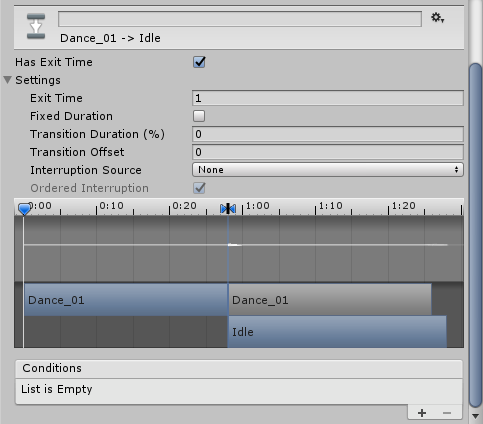Viewport: 483px width, 424px height.
Task: Click the Exit Time value field
Action: [x=328, y=98]
